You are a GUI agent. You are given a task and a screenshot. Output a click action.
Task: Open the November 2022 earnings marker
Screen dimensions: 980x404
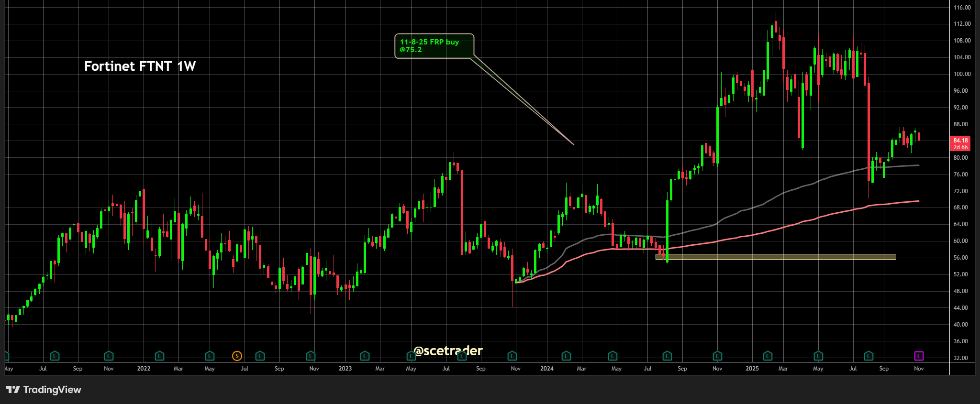click(311, 356)
